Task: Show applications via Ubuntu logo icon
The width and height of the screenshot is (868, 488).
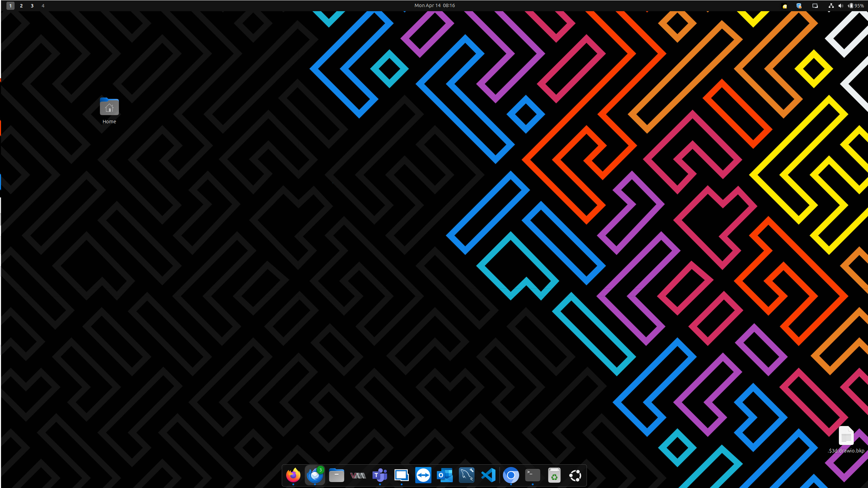Action: click(575, 475)
